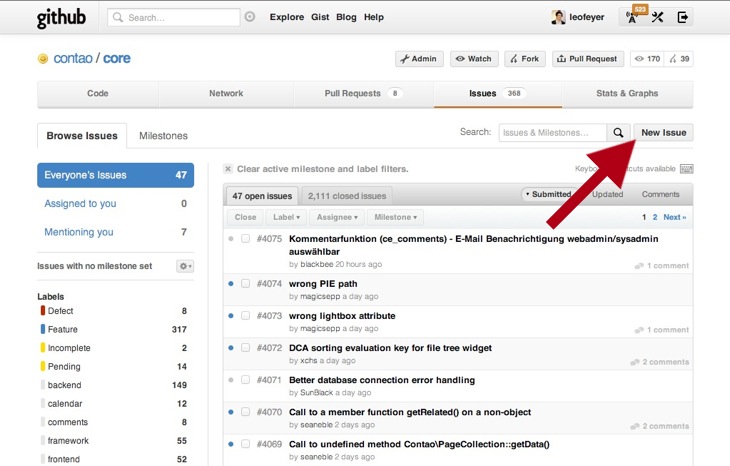Click the advanced search icon beside the search box
The image size is (730, 466).
pos(250,17)
